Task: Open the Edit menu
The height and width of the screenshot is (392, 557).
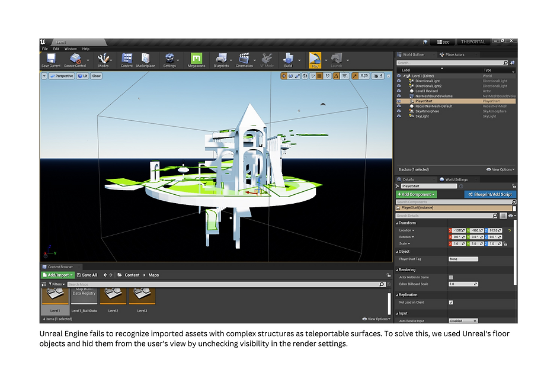Action: point(56,49)
